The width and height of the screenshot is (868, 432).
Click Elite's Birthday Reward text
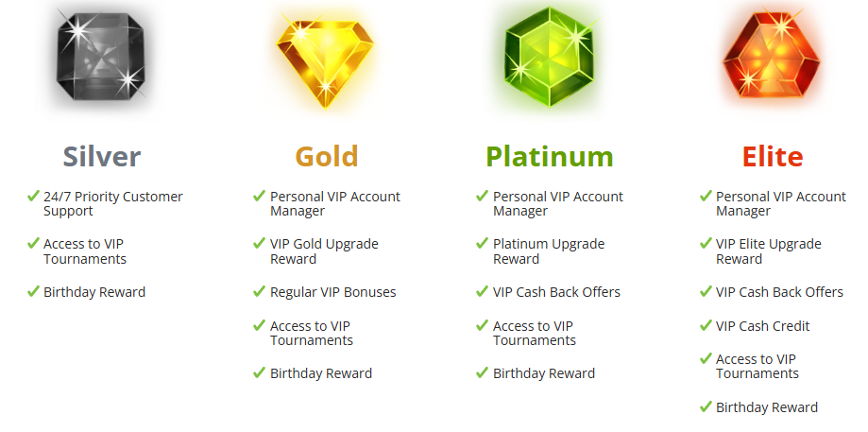click(x=767, y=407)
